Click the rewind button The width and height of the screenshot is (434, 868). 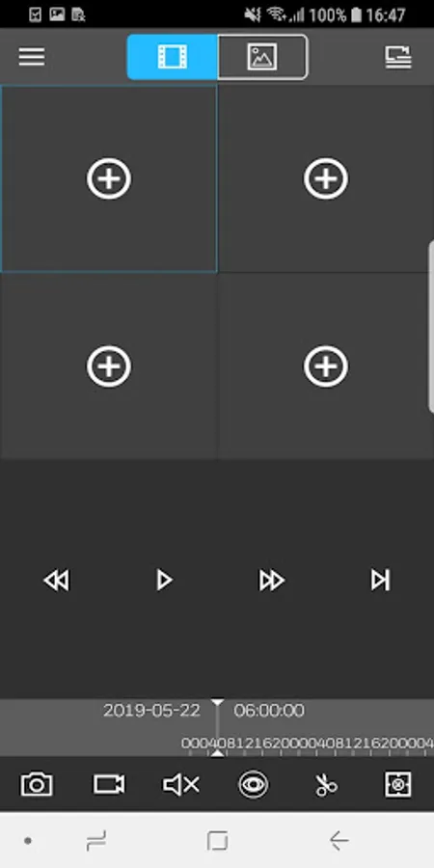click(x=57, y=581)
